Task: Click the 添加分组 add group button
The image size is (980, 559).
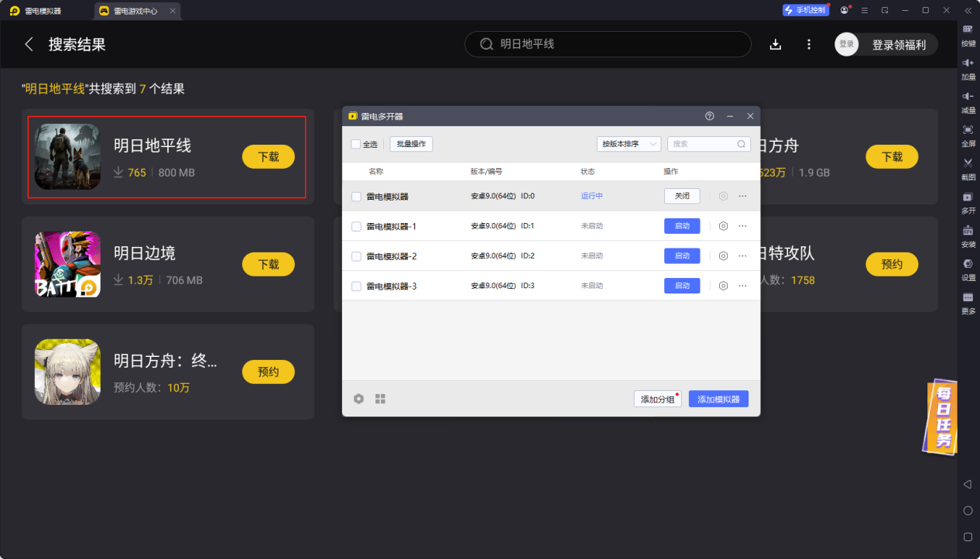Action: click(x=657, y=399)
